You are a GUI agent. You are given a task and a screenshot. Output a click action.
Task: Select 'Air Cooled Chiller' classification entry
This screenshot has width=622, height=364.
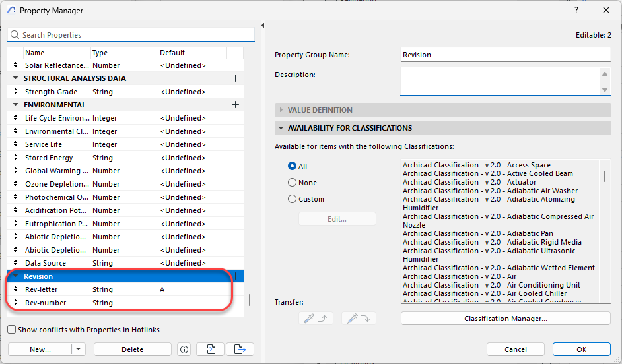(485, 293)
